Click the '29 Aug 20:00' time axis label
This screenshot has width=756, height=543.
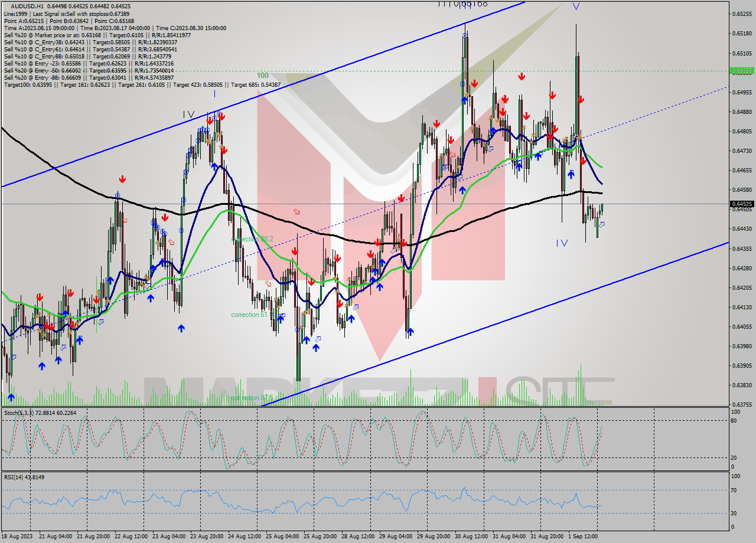click(434, 536)
